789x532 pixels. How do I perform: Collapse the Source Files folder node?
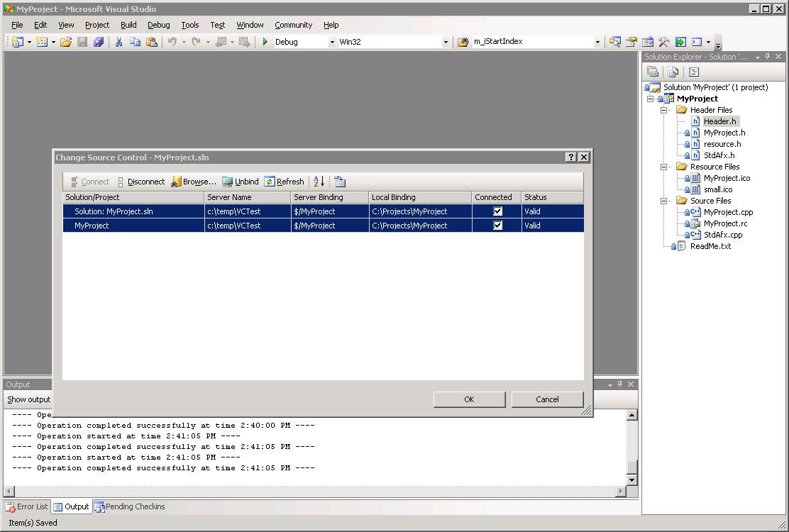point(664,201)
